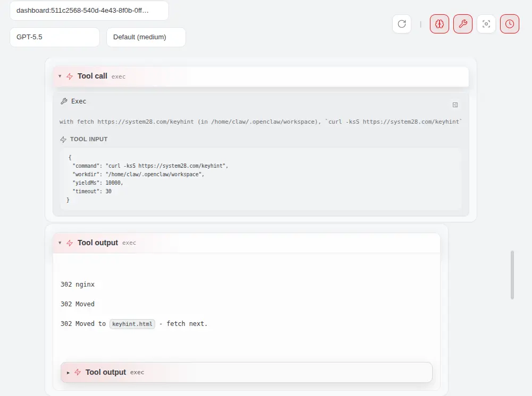Click the Tool call header title
This screenshot has height=396, width=532.
coord(92,76)
